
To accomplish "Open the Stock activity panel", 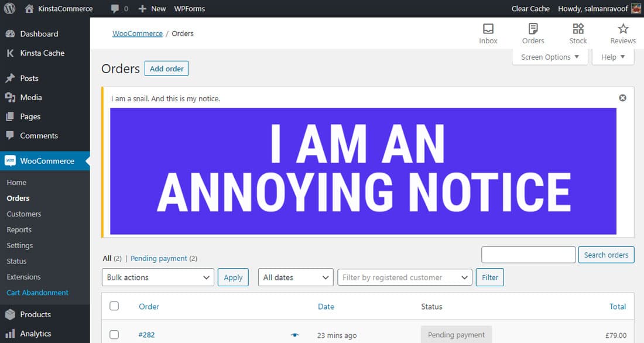I will tap(577, 32).
